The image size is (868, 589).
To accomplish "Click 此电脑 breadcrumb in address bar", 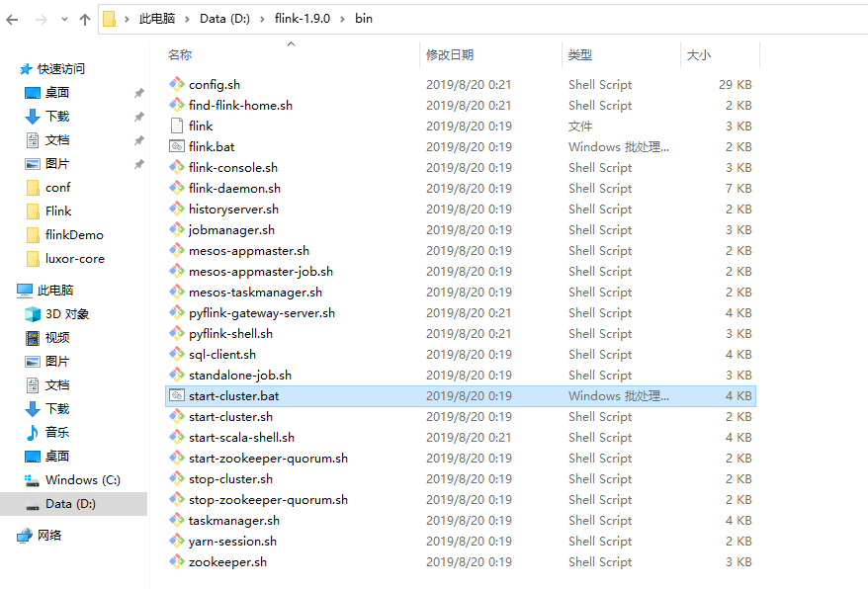I will tap(156, 19).
